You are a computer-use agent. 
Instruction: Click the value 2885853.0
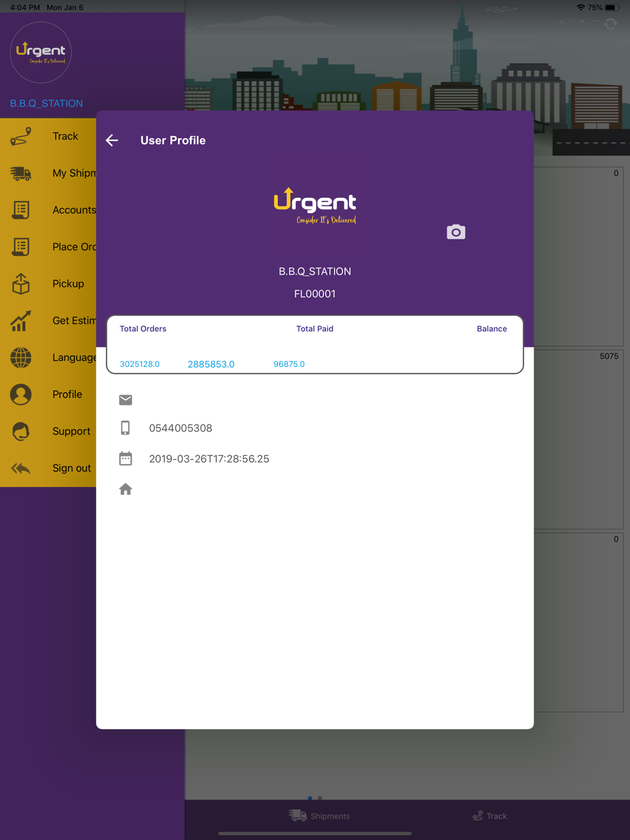211,364
